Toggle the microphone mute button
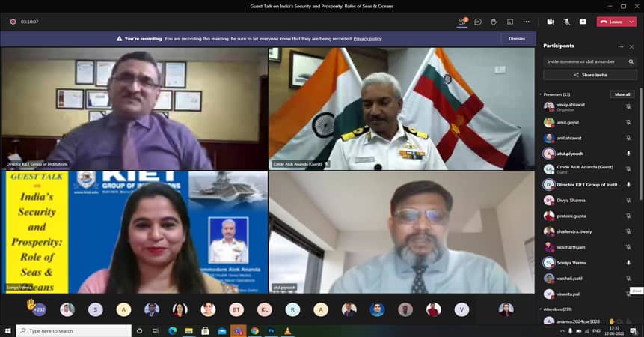 (x=567, y=22)
